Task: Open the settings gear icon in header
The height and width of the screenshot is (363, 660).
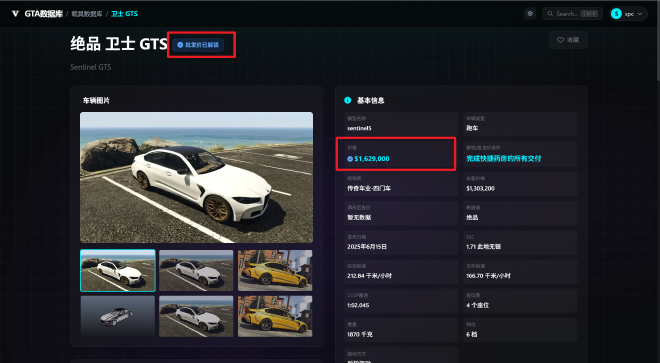Action: tap(530, 13)
